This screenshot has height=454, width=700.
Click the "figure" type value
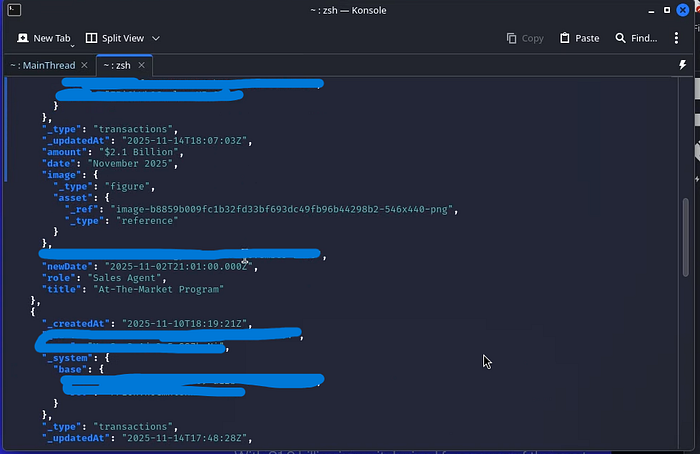(x=127, y=187)
